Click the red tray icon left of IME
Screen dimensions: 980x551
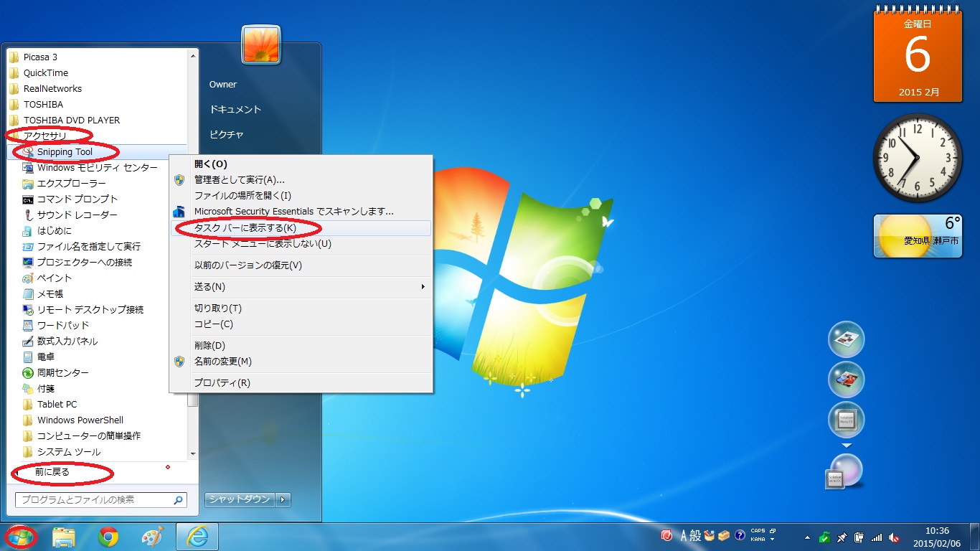(666, 536)
